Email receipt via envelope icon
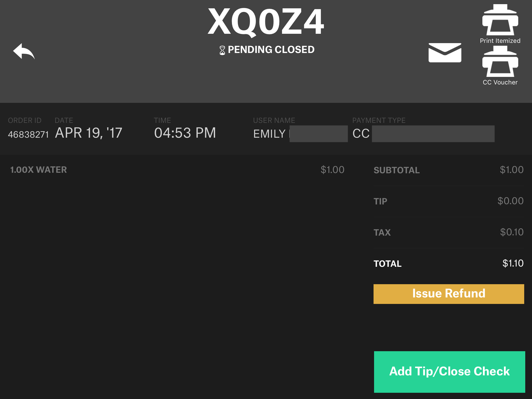The height and width of the screenshot is (399, 532). pos(445,53)
